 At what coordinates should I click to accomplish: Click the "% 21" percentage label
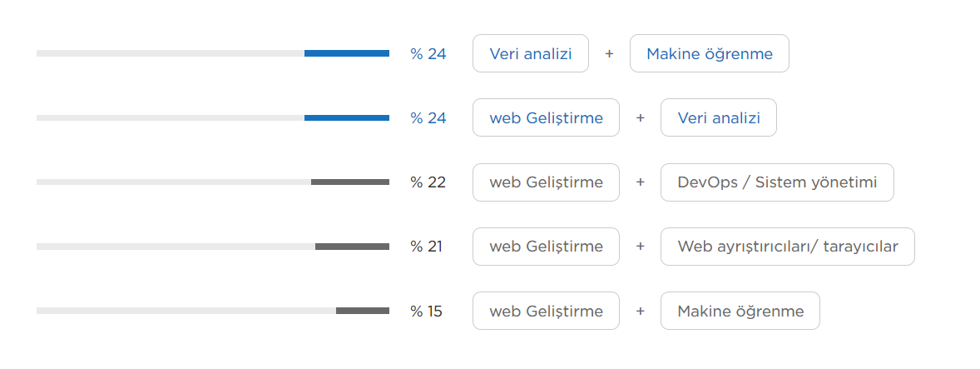(426, 247)
